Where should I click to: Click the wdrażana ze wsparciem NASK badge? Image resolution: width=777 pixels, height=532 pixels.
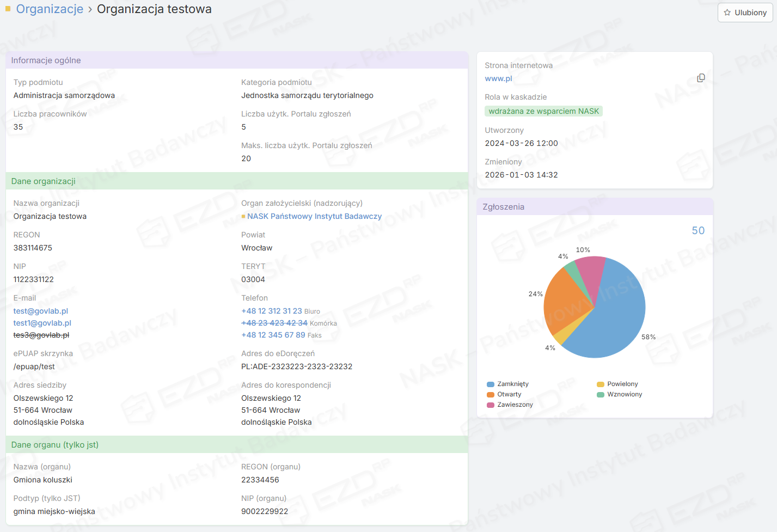(x=543, y=111)
